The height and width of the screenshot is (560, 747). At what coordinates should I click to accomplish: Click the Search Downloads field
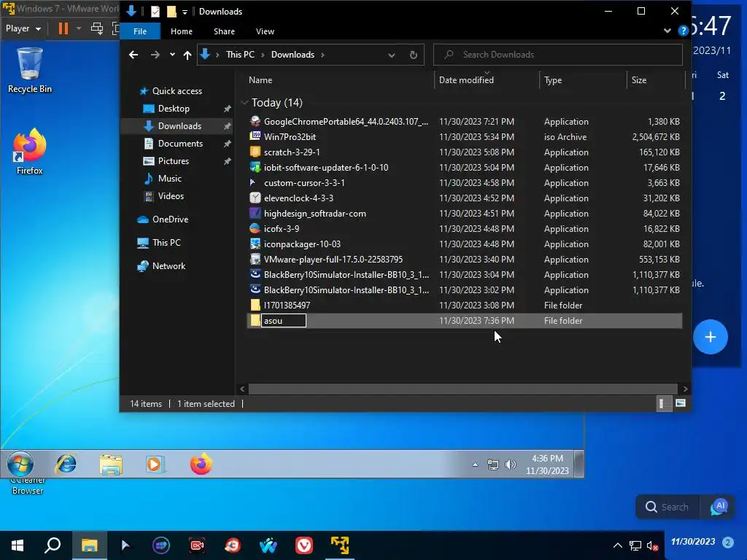click(x=558, y=55)
